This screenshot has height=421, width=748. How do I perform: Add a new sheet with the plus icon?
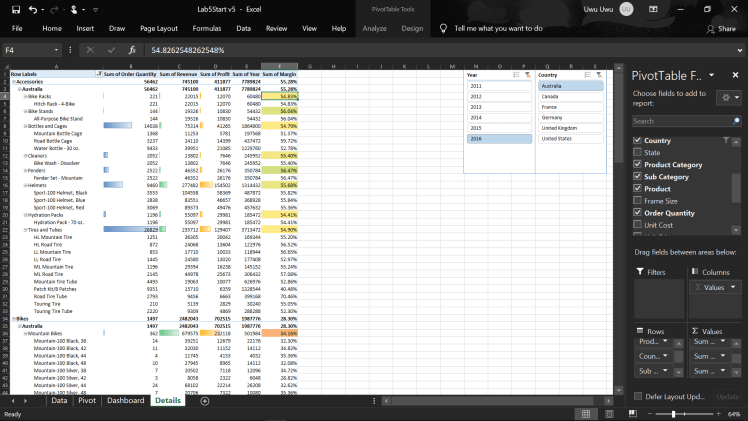[x=205, y=400]
